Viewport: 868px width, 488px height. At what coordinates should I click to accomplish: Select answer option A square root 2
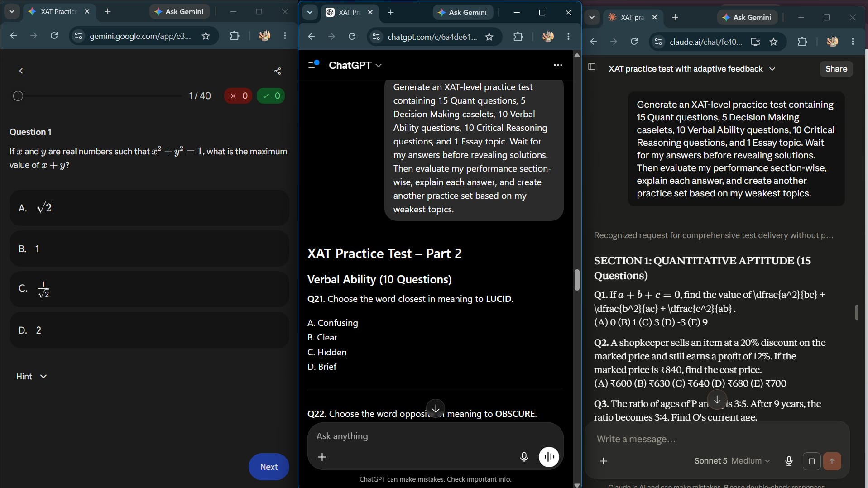click(x=149, y=208)
